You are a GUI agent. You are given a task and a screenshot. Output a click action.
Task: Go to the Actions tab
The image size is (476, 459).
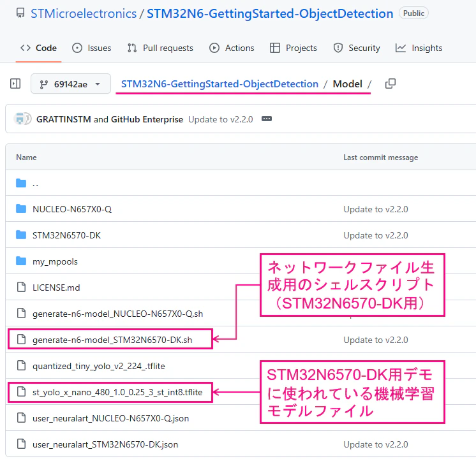click(232, 48)
